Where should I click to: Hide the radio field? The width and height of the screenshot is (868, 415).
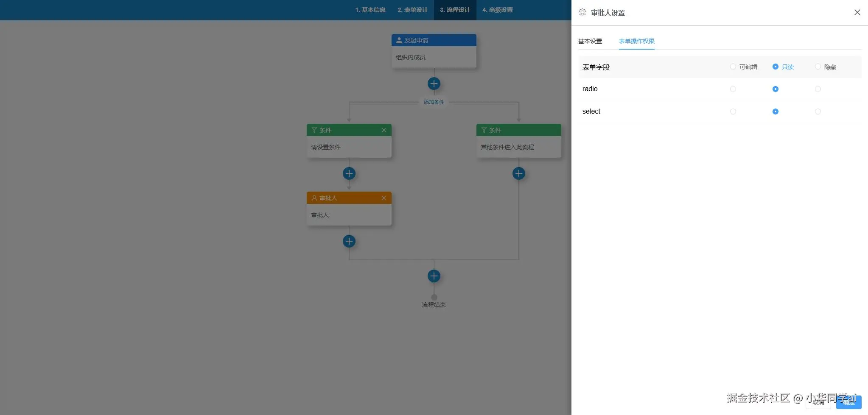(818, 89)
